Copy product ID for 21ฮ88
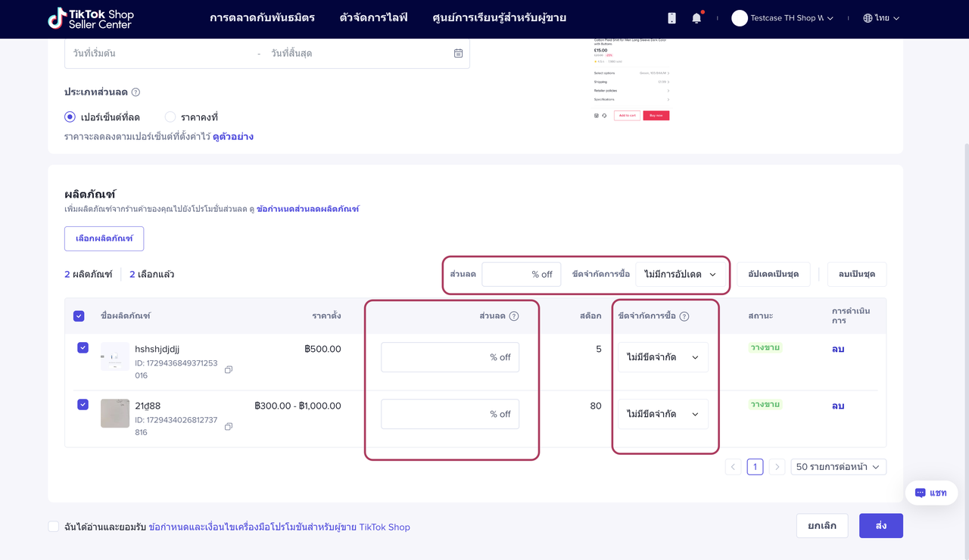969x560 pixels. pyautogui.click(x=229, y=427)
